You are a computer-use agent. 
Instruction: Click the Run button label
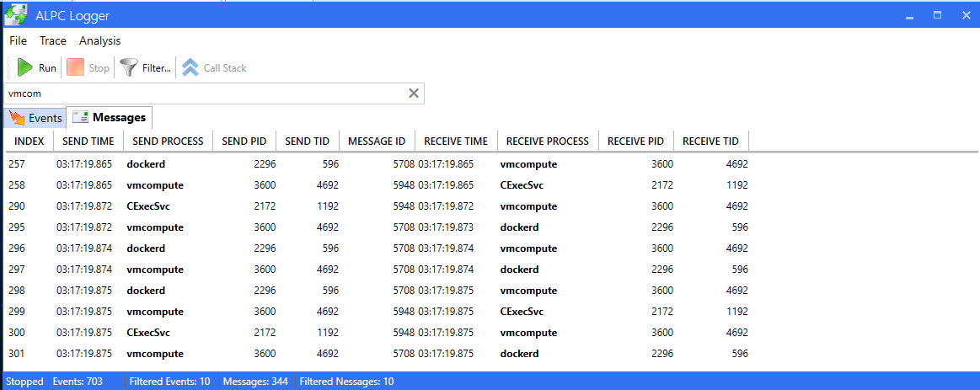(47, 68)
